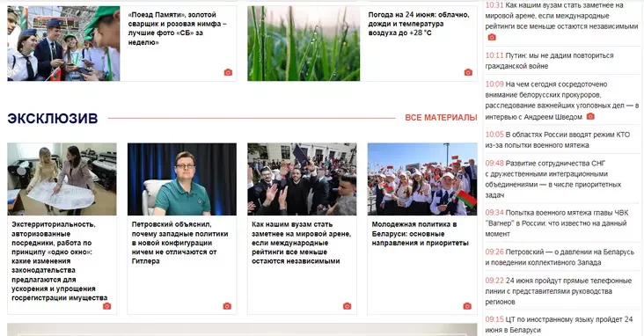Image resolution: width=644 pixels, height=336 pixels.
Task: Click camera icon on «Поезд Памяти» photo card
Action: [x=228, y=72]
